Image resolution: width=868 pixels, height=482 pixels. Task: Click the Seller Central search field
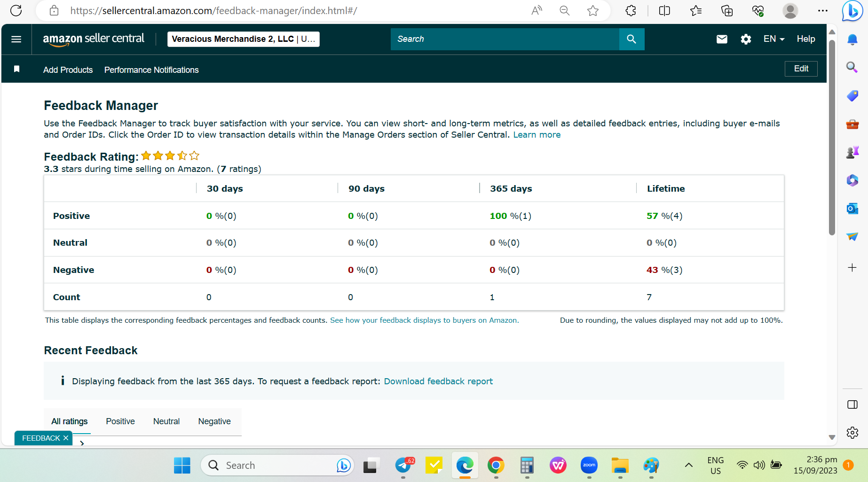(x=505, y=39)
